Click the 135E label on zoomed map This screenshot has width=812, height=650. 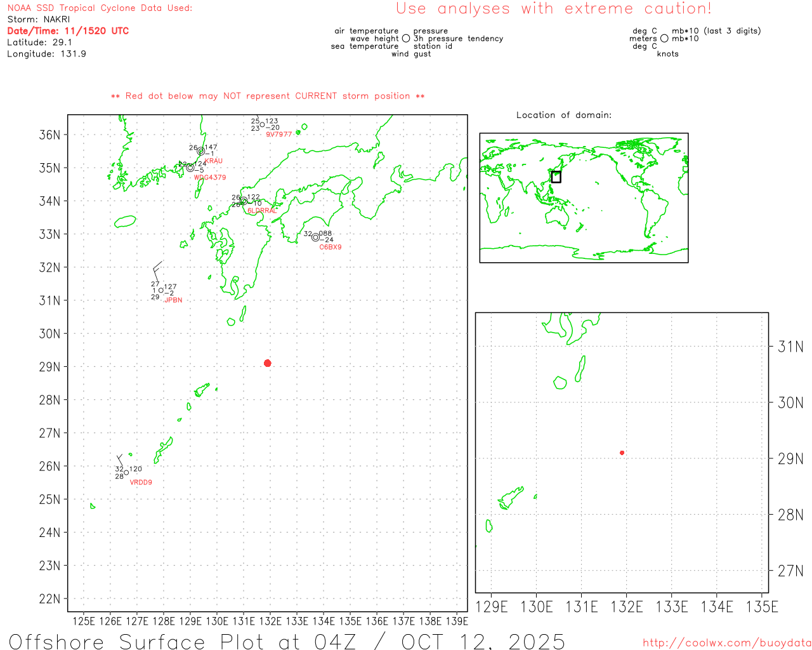[x=762, y=607]
